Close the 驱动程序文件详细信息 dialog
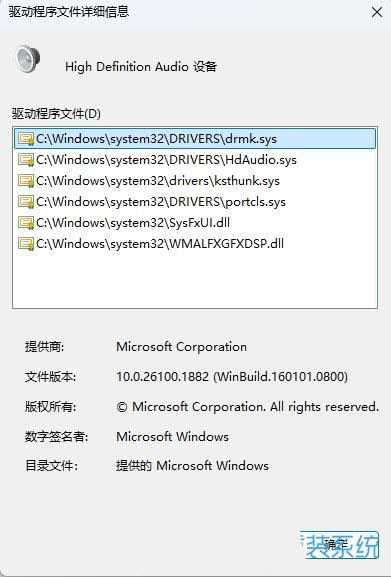The width and height of the screenshot is (391, 577). pyautogui.click(x=377, y=12)
